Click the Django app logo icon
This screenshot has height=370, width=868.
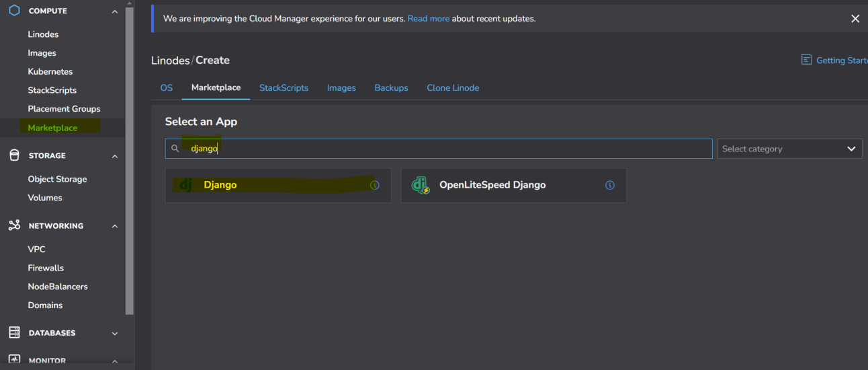(x=186, y=184)
